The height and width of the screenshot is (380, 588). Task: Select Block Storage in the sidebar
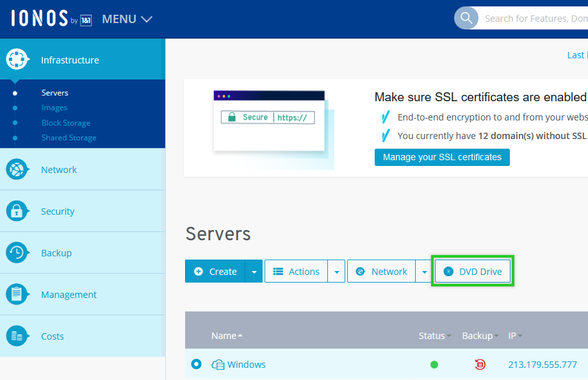point(66,123)
